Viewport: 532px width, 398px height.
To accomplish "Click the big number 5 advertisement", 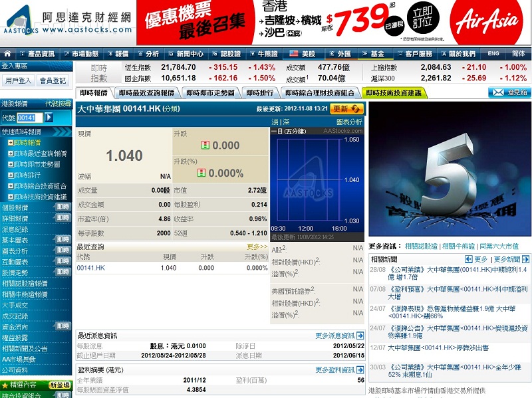I will [450, 169].
